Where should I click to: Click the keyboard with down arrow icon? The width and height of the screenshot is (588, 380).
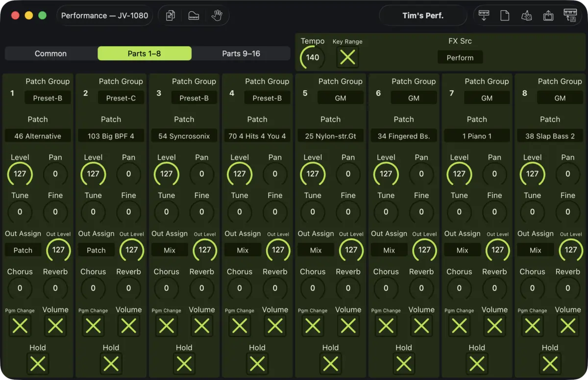tap(484, 16)
